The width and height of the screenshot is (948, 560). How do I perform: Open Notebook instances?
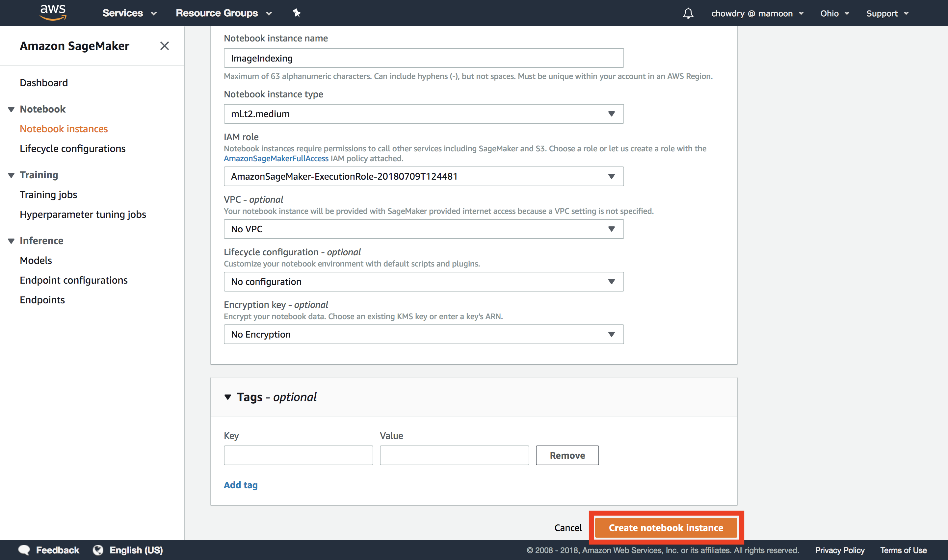64,129
